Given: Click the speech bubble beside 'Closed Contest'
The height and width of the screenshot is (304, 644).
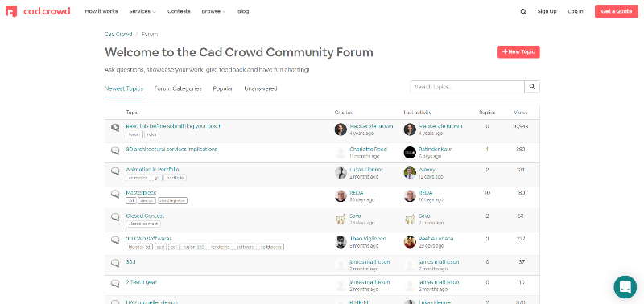Looking at the screenshot, I should (115, 216).
